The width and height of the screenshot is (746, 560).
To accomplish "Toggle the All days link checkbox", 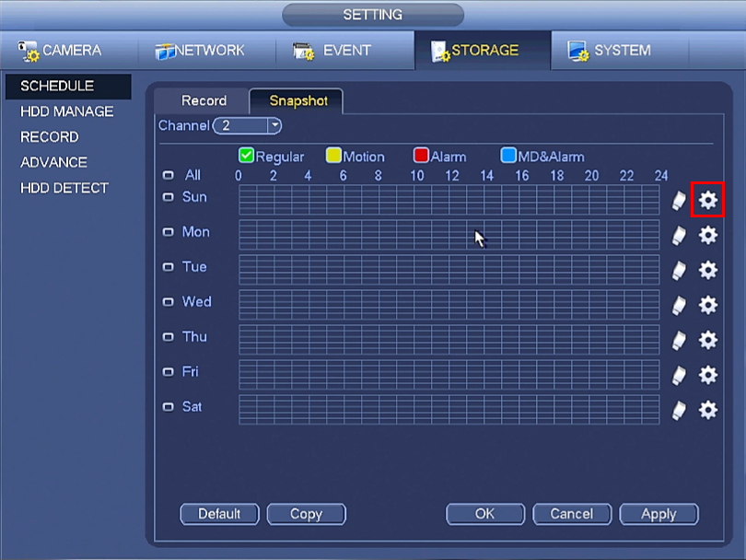I will (168, 175).
